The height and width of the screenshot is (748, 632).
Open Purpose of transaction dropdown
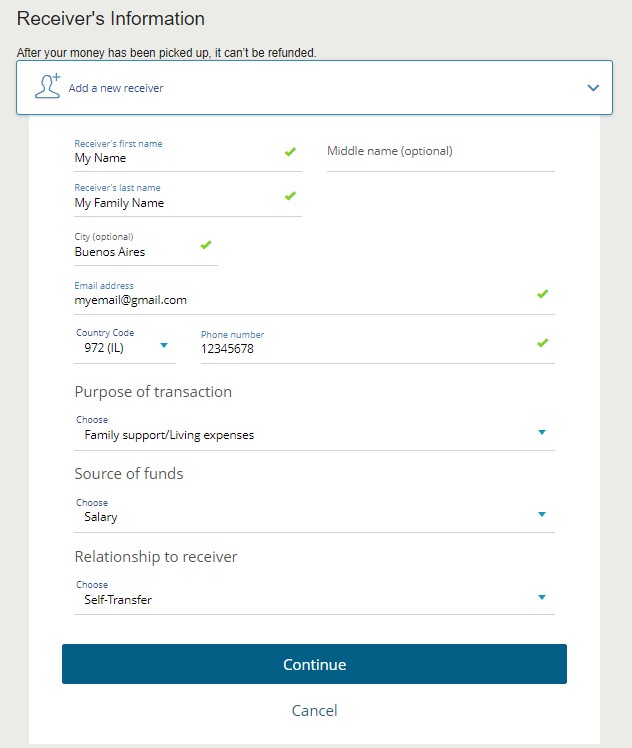(x=314, y=435)
